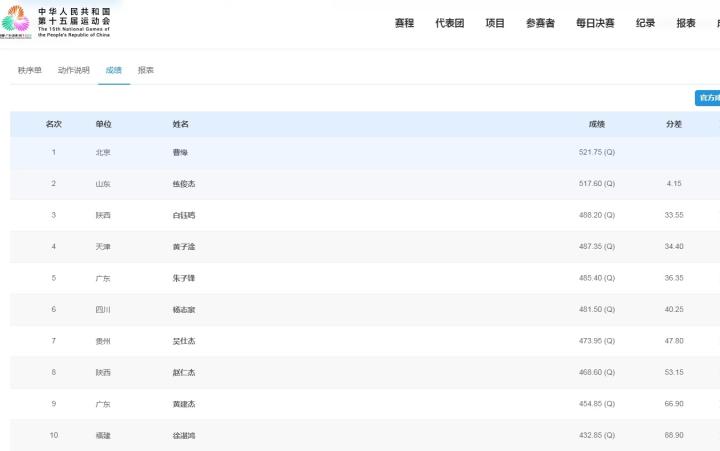Switch to the 秩序单 tab
The image size is (720, 451).
click(30, 70)
